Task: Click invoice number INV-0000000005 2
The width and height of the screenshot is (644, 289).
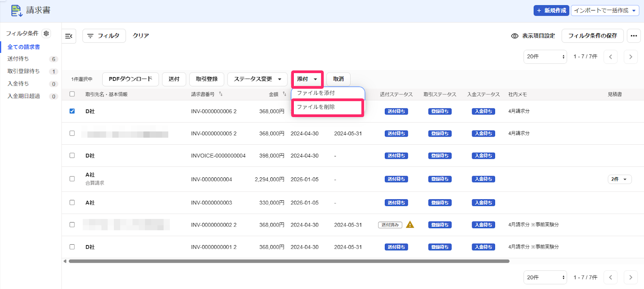Action: coord(214,133)
